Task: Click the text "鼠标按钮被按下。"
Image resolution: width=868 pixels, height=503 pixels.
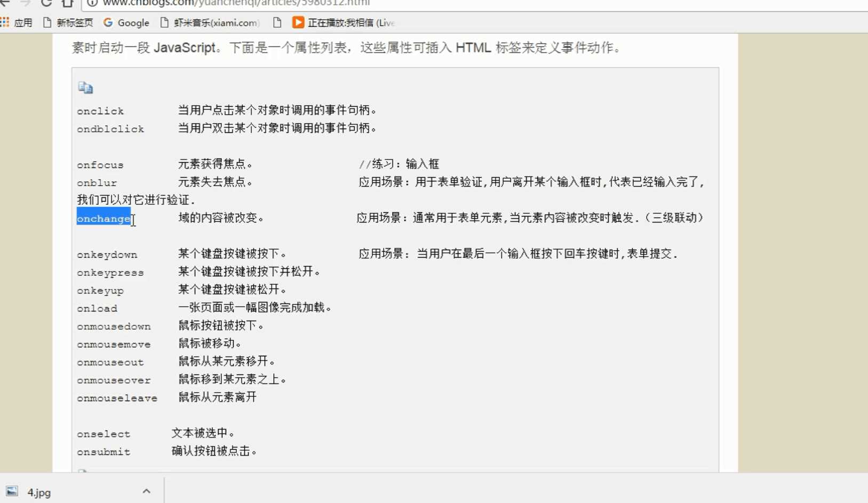Action: click(x=221, y=325)
